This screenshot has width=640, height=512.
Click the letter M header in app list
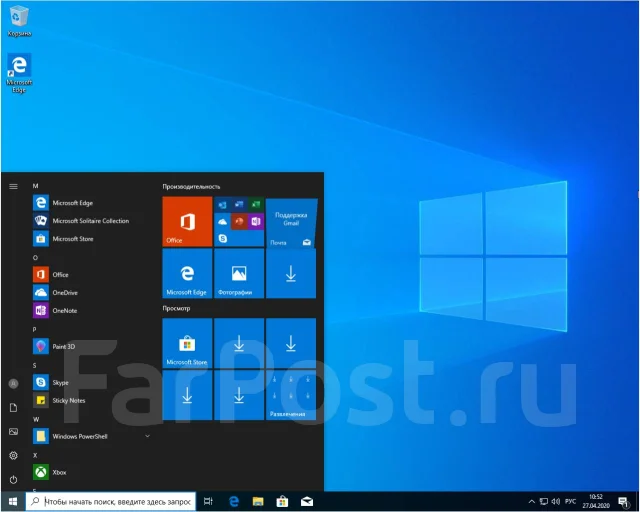(x=36, y=186)
